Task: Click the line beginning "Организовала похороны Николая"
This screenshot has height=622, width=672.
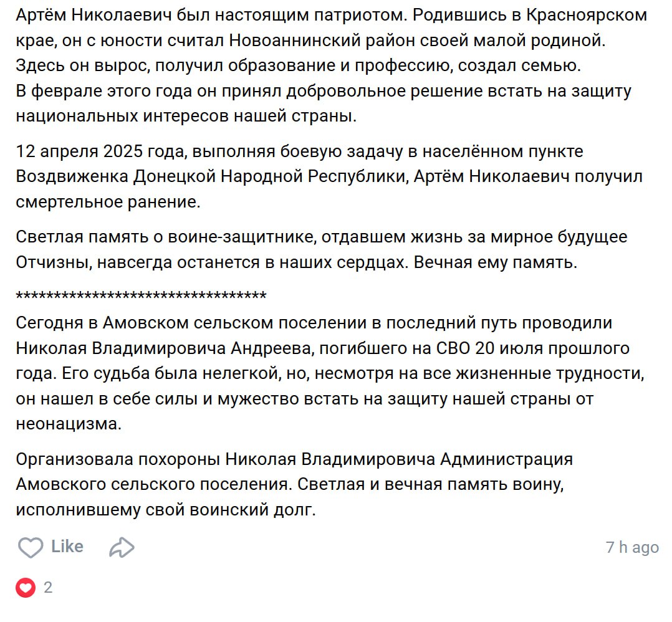Action: [x=294, y=459]
